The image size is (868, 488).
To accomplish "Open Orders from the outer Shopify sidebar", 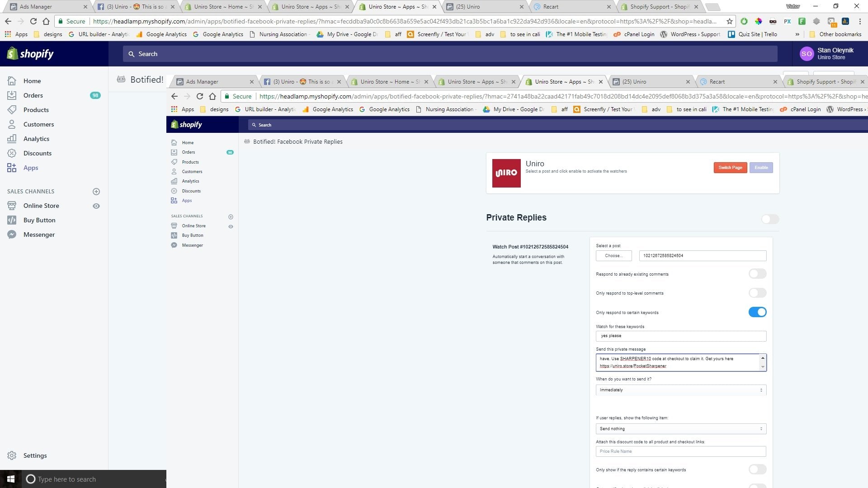I will click(x=33, y=95).
